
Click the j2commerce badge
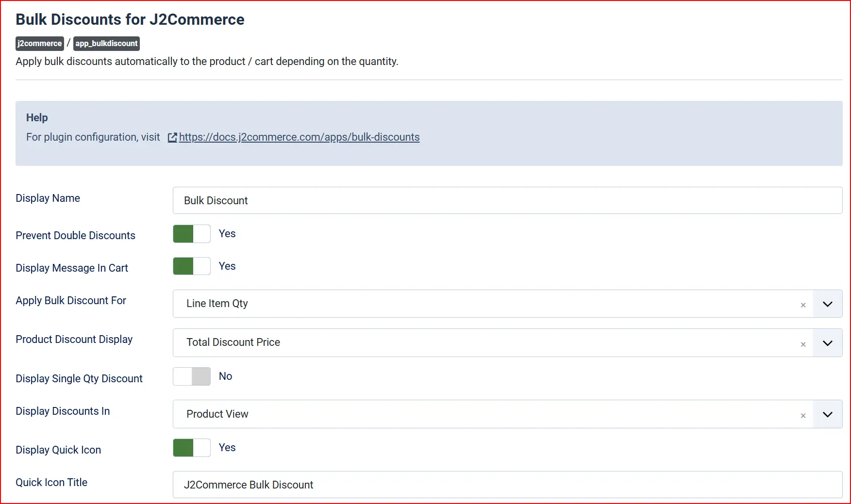point(40,44)
